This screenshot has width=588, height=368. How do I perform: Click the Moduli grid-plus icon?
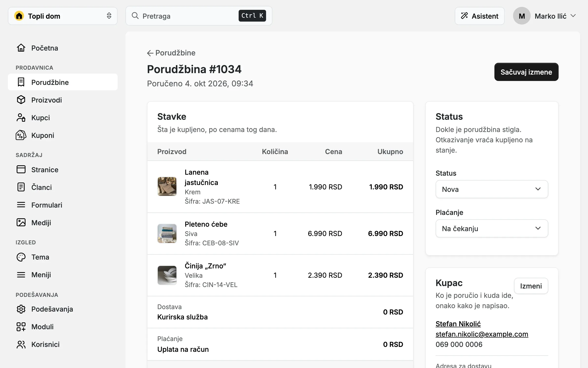pyautogui.click(x=21, y=327)
